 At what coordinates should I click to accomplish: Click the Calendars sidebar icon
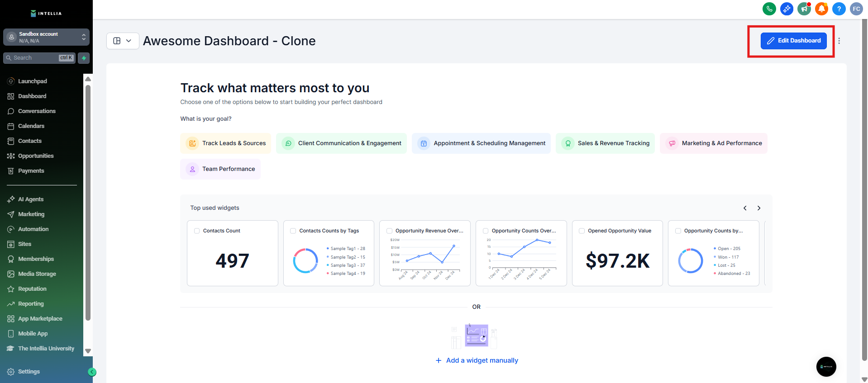(x=11, y=126)
